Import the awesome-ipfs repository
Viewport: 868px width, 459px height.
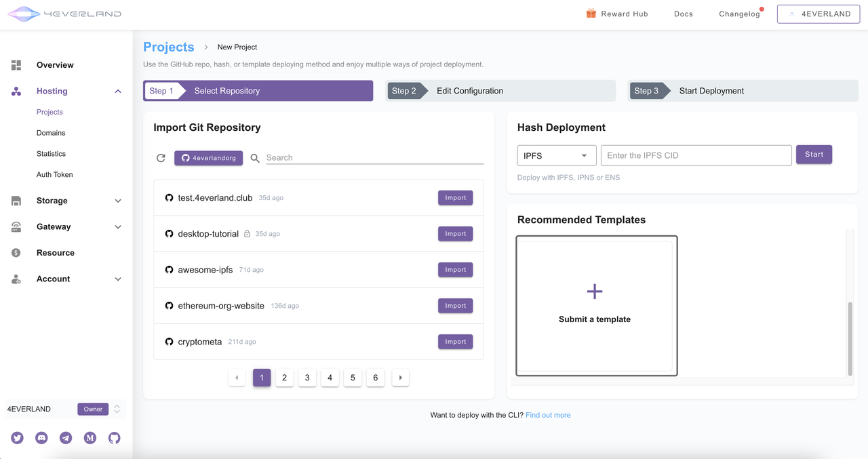[455, 270]
